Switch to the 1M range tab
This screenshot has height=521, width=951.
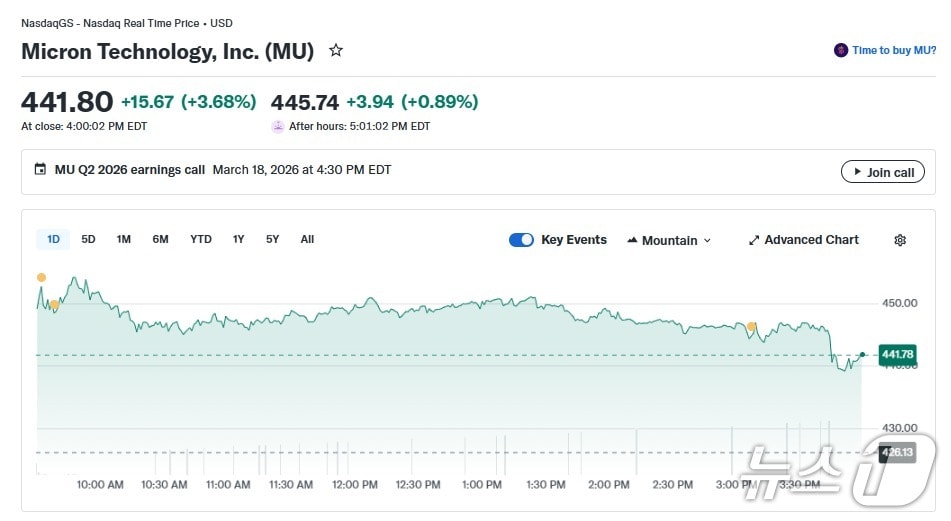point(124,239)
